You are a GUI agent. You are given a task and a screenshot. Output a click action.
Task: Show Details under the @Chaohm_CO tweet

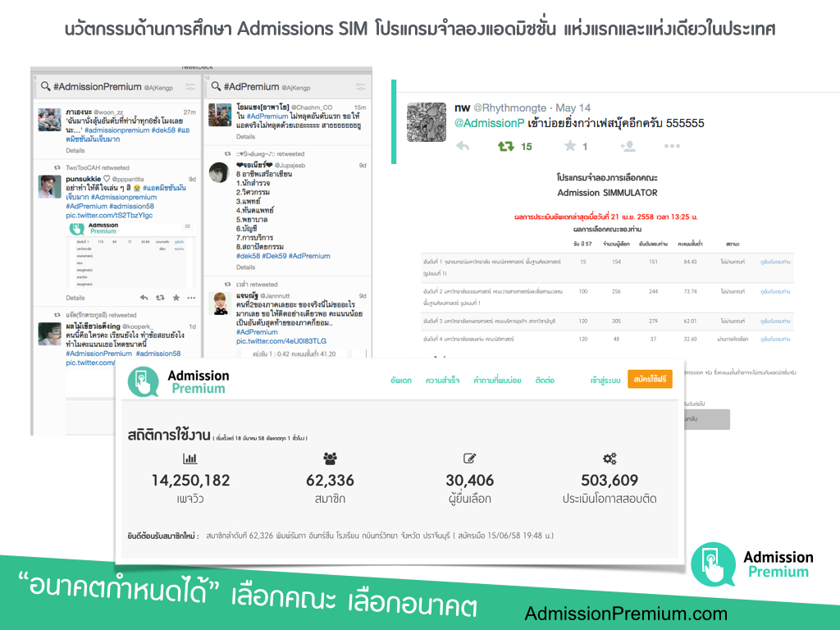pos(245,137)
